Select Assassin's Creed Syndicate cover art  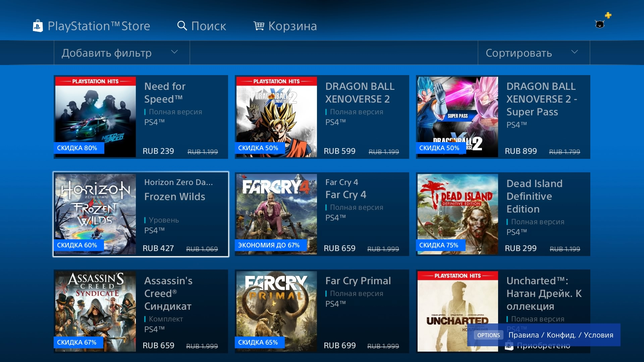pos(96,311)
